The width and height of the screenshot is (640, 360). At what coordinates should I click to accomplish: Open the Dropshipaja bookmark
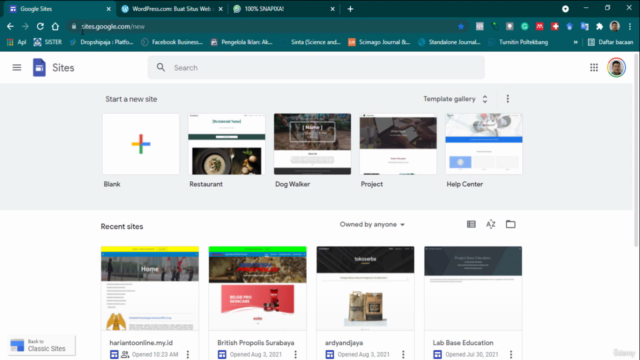click(x=102, y=42)
